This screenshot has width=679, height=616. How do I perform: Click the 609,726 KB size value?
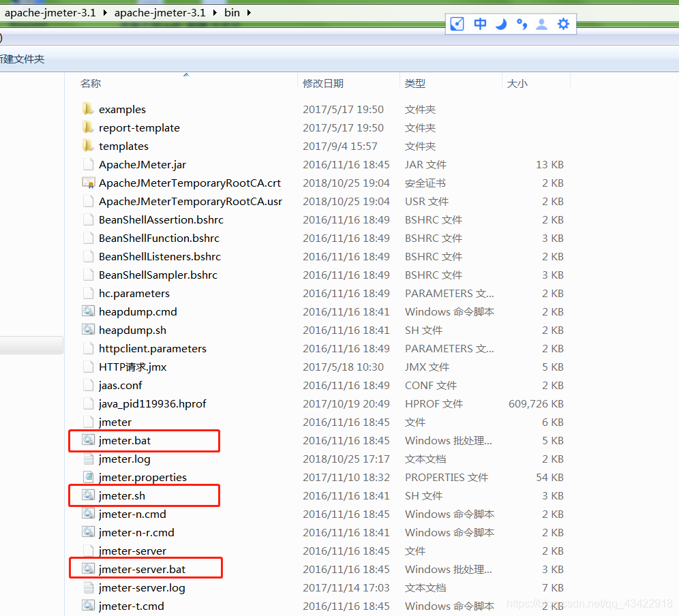pos(536,403)
